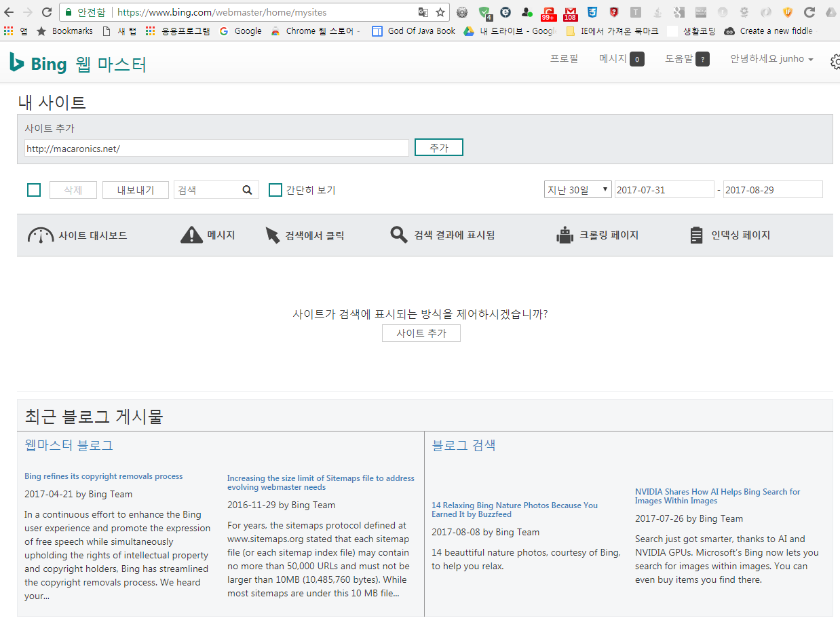Open the Bookmarks folder in bookmarks bar
The width and height of the screenshot is (840, 633).
64,31
